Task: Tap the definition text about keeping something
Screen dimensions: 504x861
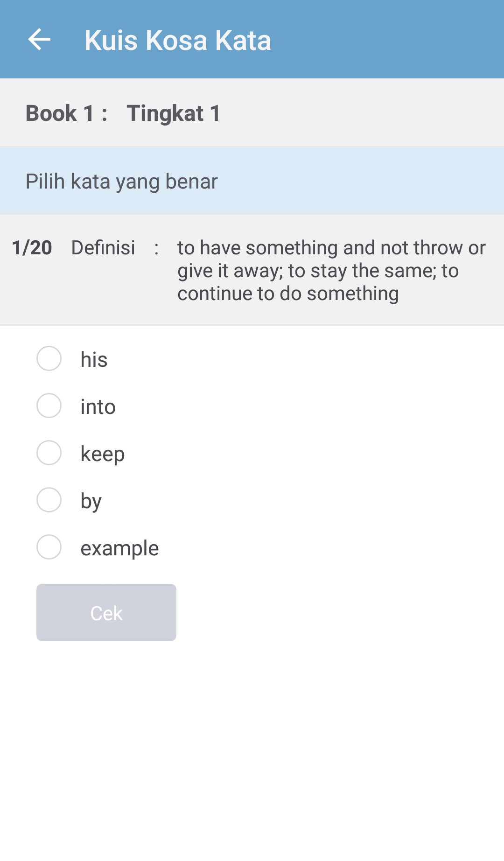Action: tap(331, 271)
